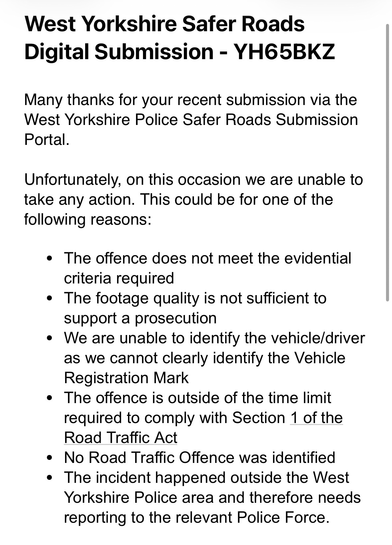Tap the underlined 'Road Traffic Act' link text

pyautogui.click(x=120, y=438)
